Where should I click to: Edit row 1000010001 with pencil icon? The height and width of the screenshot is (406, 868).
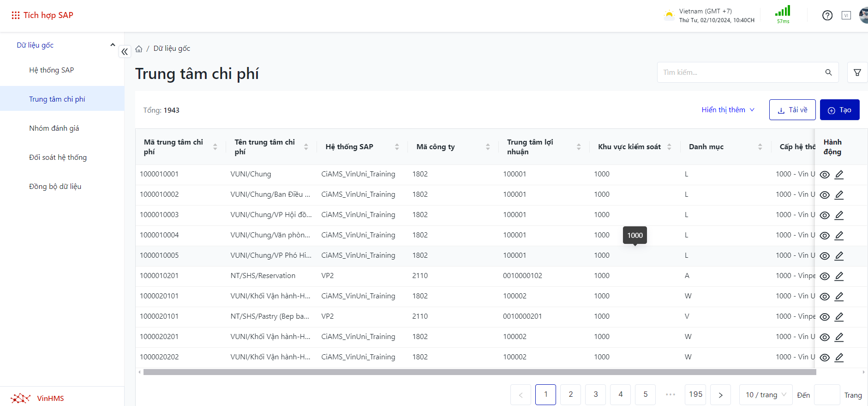(839, 175)
